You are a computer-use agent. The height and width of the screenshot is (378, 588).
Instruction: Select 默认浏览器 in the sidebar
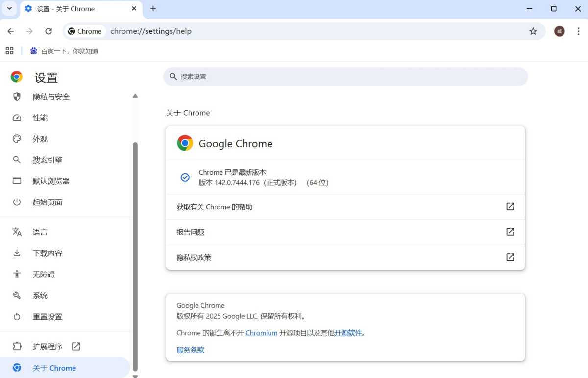click(51, 181)
